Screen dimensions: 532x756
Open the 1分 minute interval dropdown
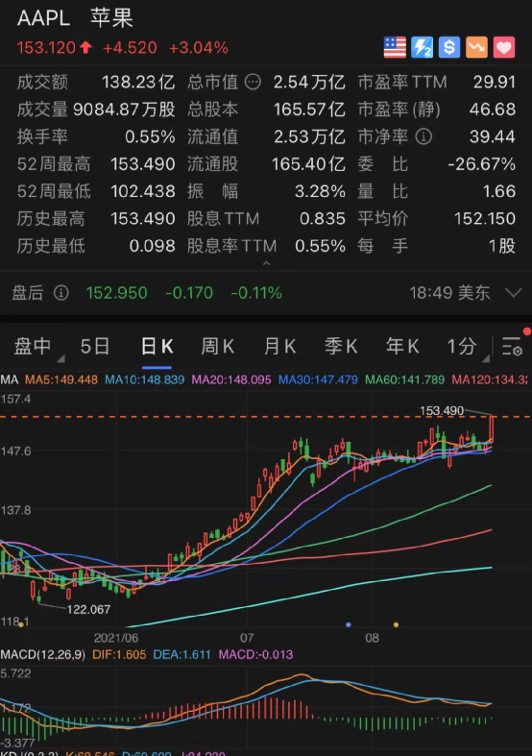[465, 346]
